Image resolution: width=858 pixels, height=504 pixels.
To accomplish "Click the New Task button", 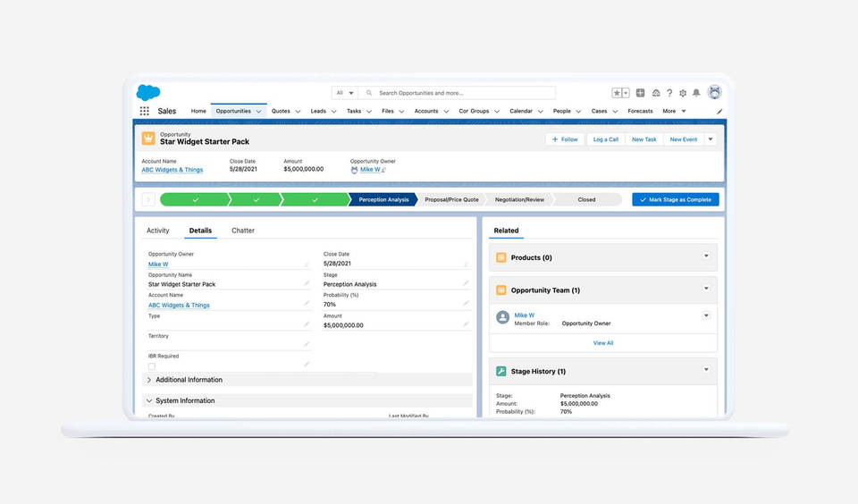I will pos(644,139).
